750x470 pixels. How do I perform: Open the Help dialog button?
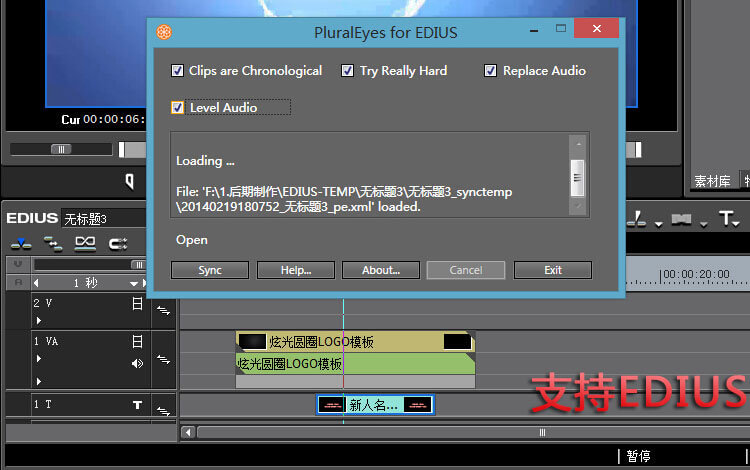point(296,270)
